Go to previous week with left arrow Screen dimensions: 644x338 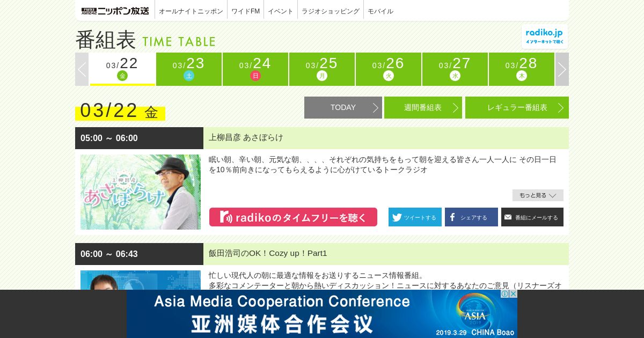click(x=82, y=69)
